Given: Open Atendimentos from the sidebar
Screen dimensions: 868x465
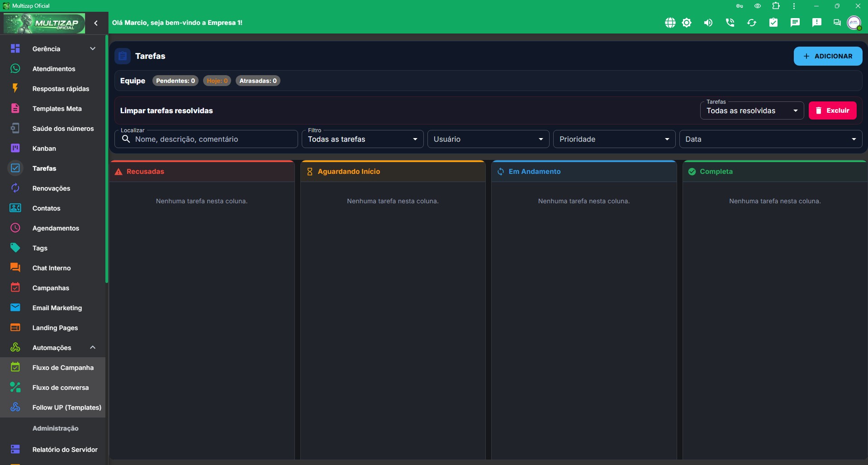Looking at the screenshot, I should click(52, 69).
